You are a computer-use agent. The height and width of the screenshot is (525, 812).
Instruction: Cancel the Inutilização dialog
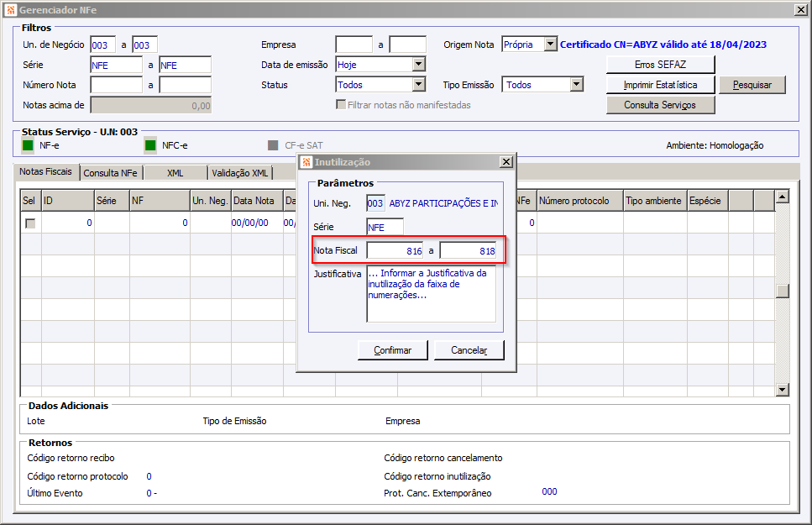[469, 350]
